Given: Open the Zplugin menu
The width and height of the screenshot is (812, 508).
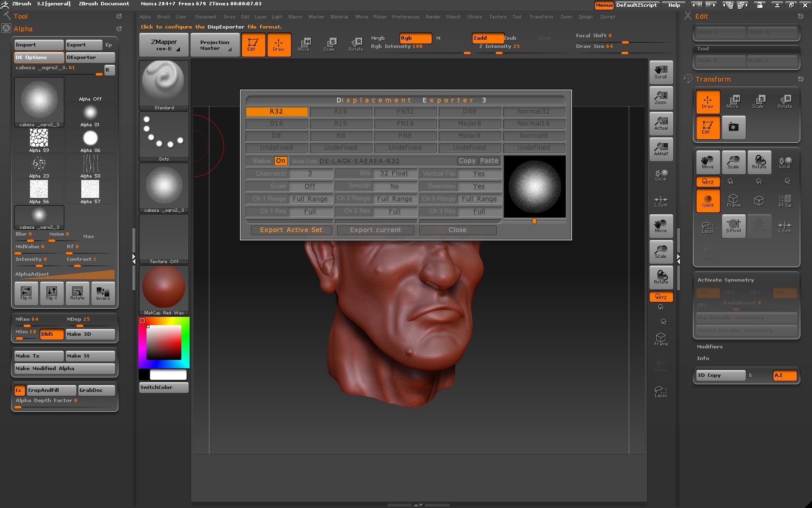Looking at the screenshot, I should click(585, 17).
